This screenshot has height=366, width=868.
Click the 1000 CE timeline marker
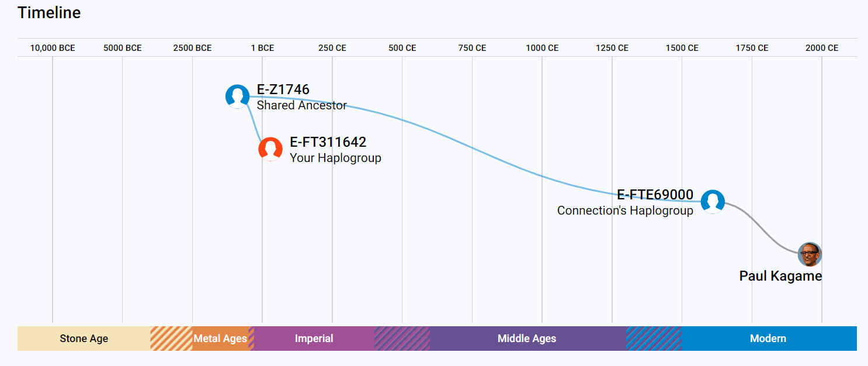click(542, 48)
